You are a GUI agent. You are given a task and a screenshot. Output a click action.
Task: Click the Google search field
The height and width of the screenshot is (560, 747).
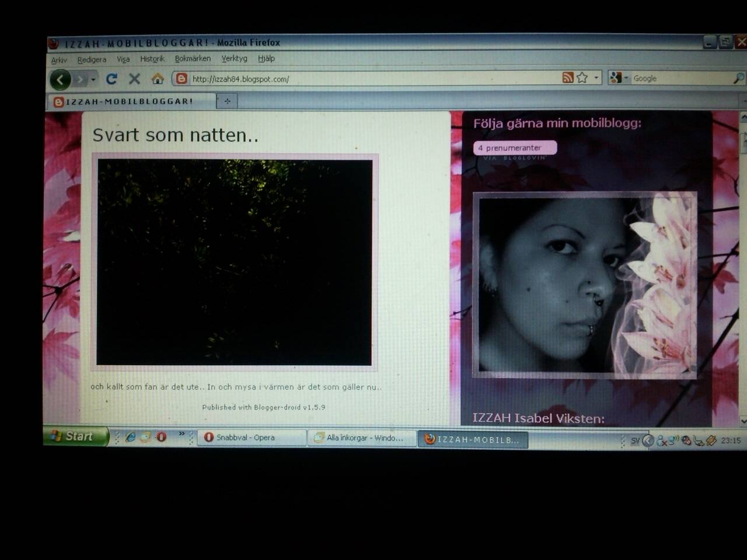(681, 78)
